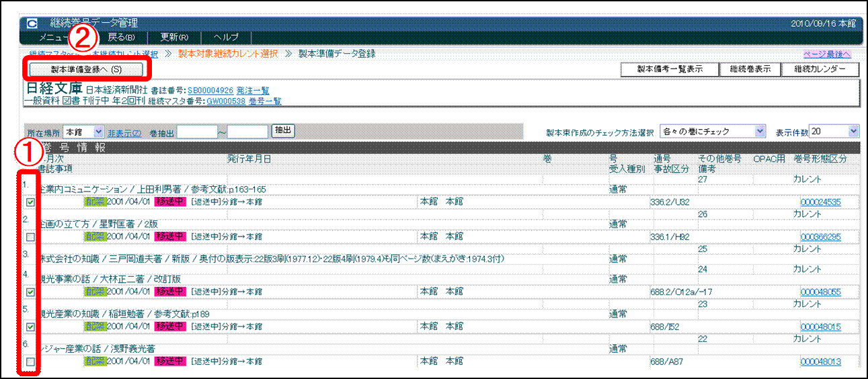Click the 継続巻表示 button
Image resolution: width=868 pixels, height=379 pixels.
click(x=750, y=69)
